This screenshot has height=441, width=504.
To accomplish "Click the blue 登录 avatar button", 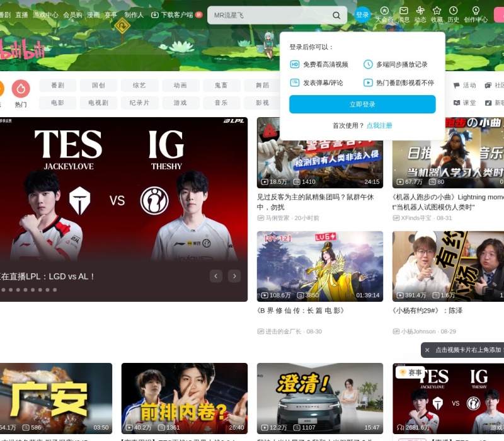I will (x=362, y=14).
